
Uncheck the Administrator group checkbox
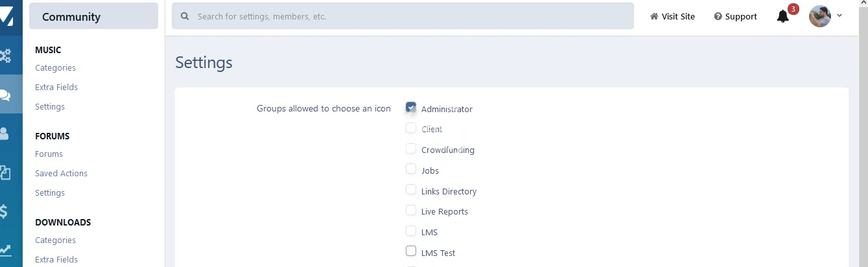click(x=411, y=108)
